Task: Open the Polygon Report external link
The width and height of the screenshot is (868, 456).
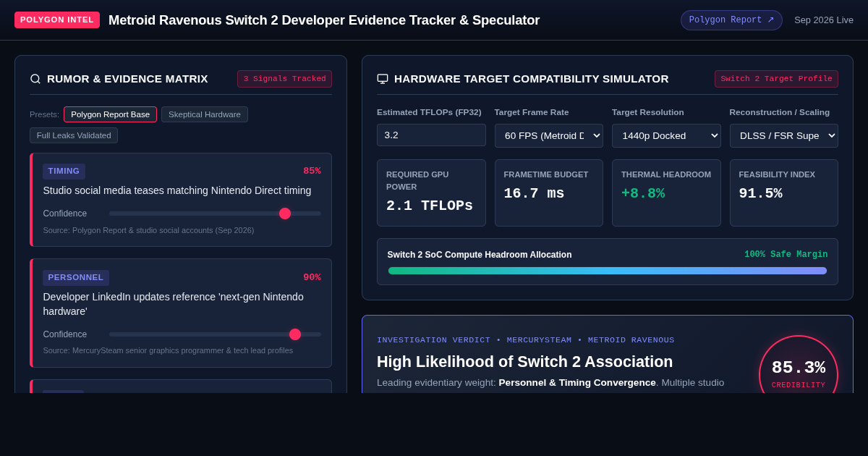Action: pos(731,20)
